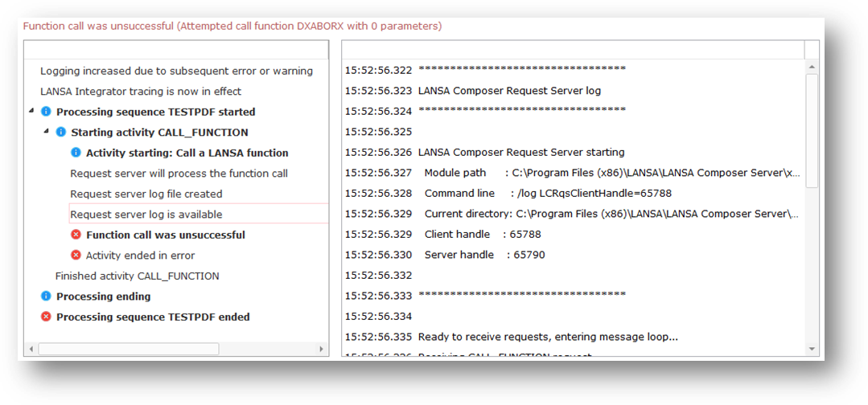Collapse the Processing sequence TESTPDF started node
Viewport: 868px width, 405px height.
click(31, 111)
